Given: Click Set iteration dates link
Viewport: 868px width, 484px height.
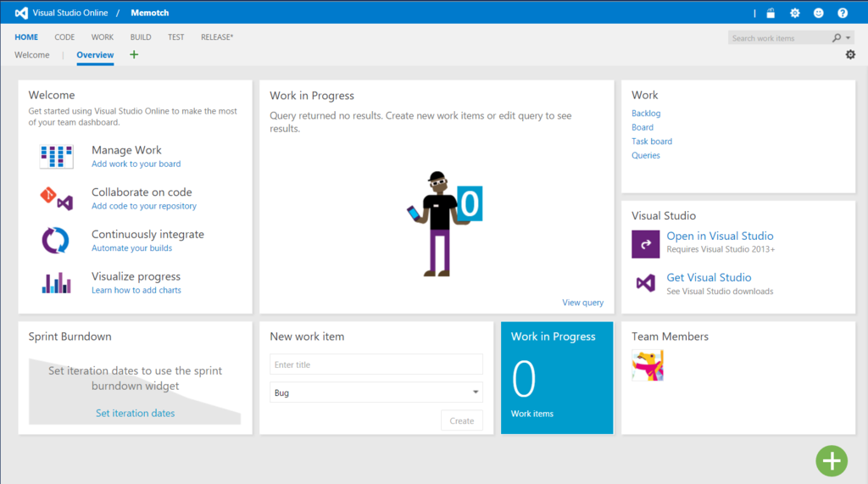Looking at the screenshot, I should (135, 413).
